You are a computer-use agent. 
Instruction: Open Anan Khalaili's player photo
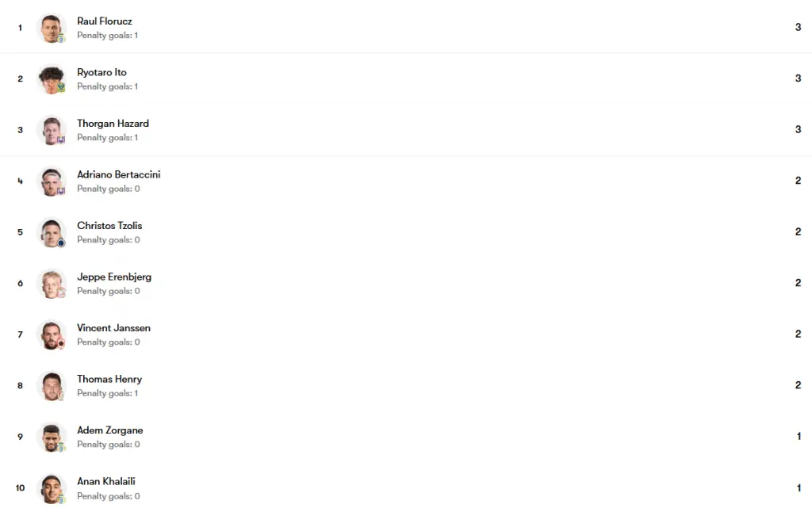point(52,488)
